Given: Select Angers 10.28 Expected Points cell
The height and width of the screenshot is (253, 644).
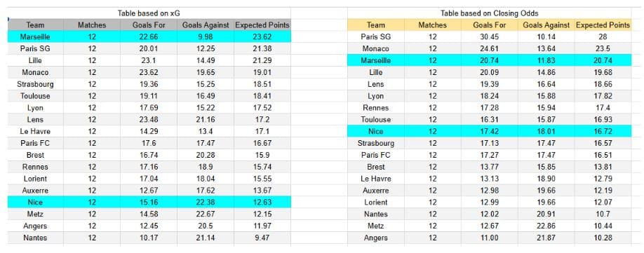Looking at the screenshot, I should click(x=603, y=238).
